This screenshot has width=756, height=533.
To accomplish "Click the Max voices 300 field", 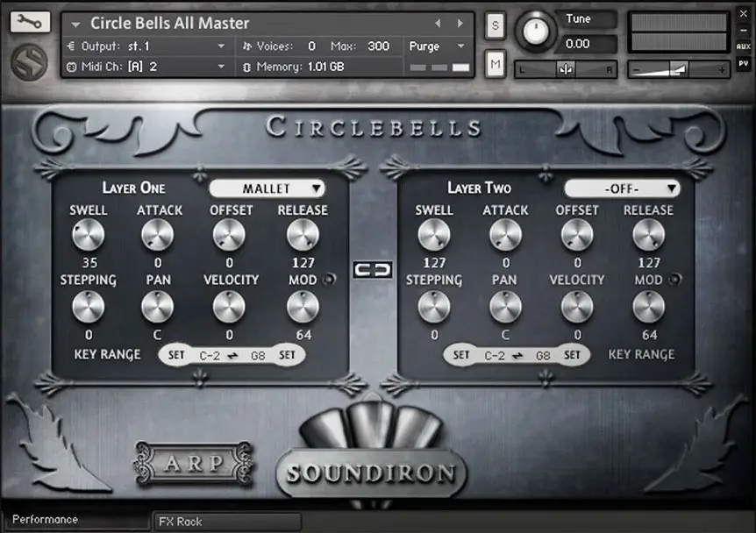I will [x=379, y=46].
